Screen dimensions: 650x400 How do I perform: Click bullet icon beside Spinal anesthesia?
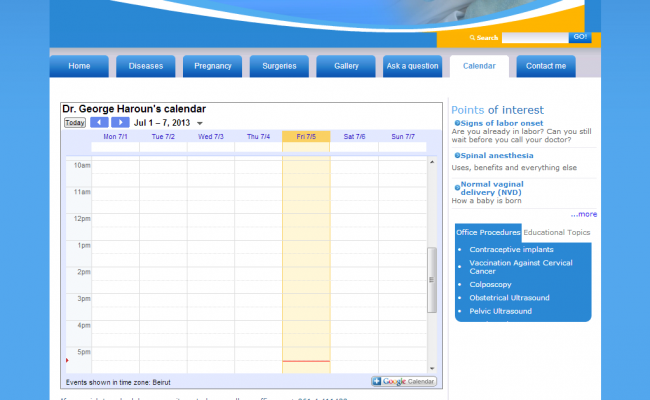coord(457,156)
